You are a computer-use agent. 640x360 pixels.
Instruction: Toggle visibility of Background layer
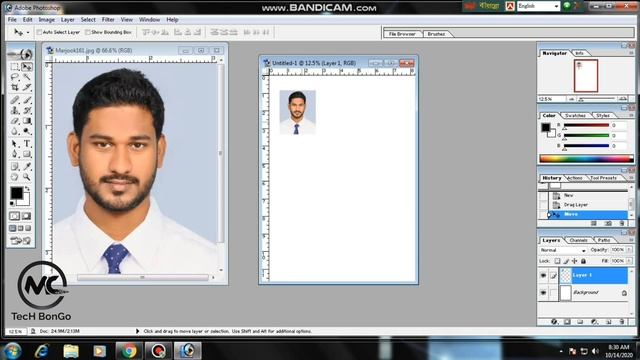tap(543, 293)
